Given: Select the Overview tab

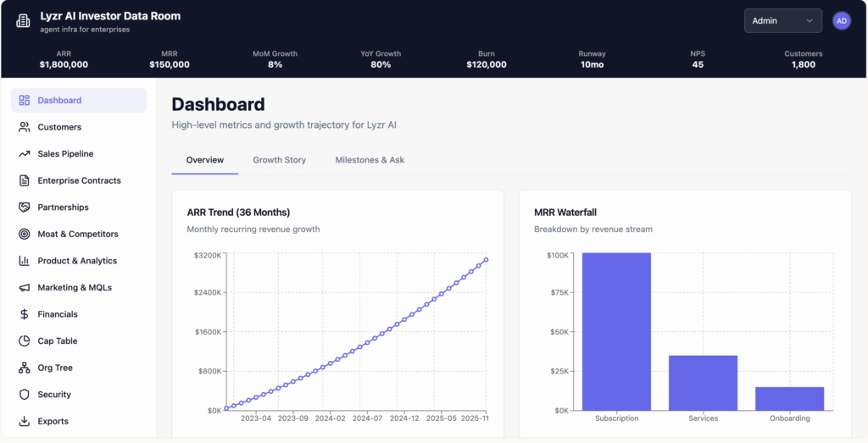Looking at the screenshot, I should point(204,160).
